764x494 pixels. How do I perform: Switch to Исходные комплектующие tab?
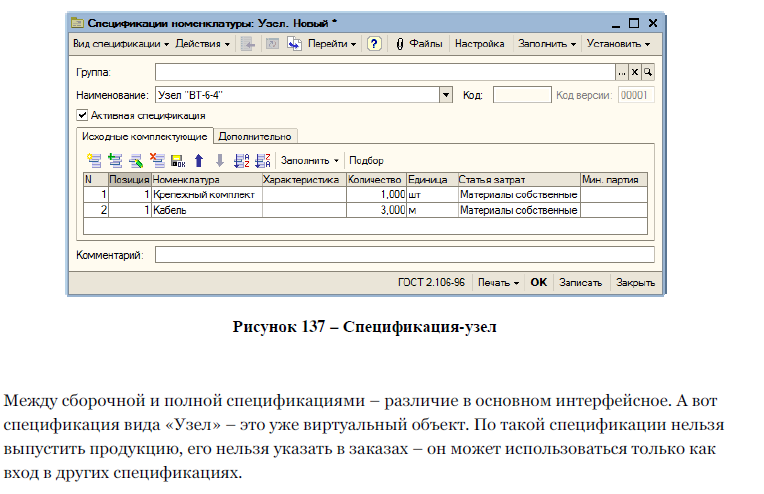coord(145,136)
